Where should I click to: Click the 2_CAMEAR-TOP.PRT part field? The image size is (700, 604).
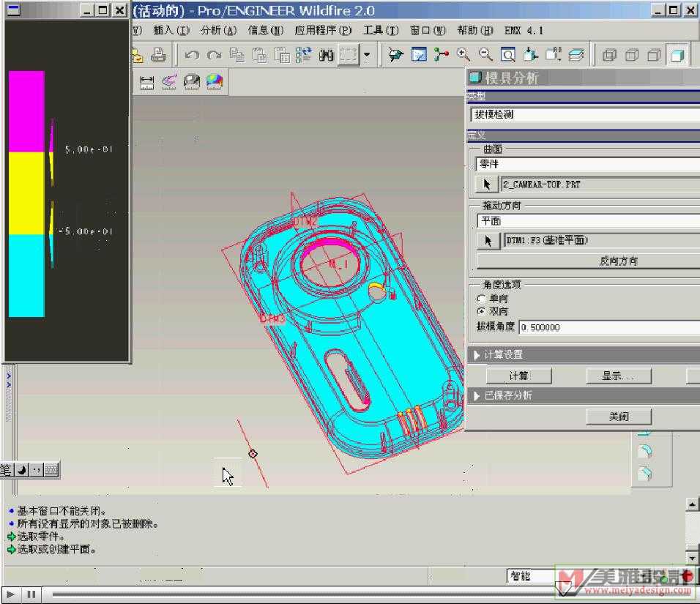(600, 184)
